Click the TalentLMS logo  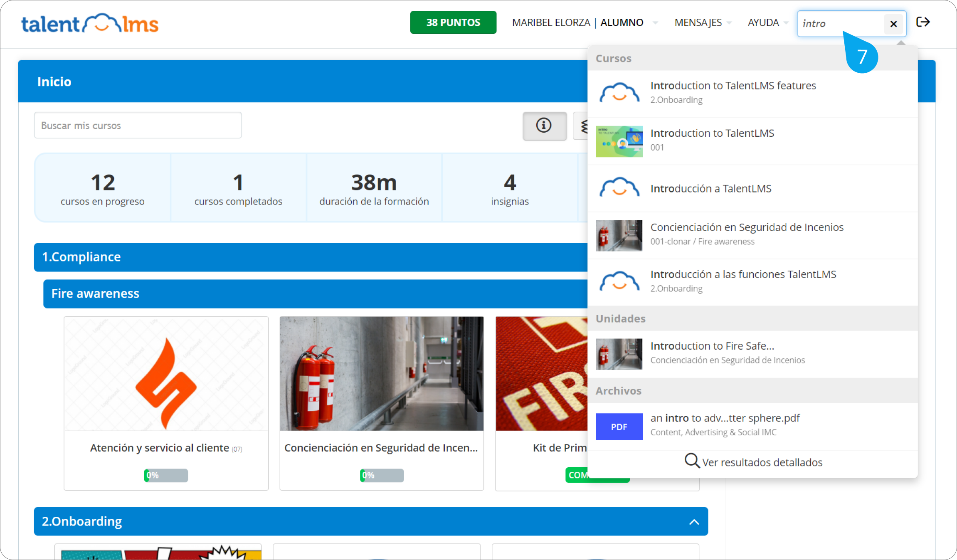tap(90, 23)
